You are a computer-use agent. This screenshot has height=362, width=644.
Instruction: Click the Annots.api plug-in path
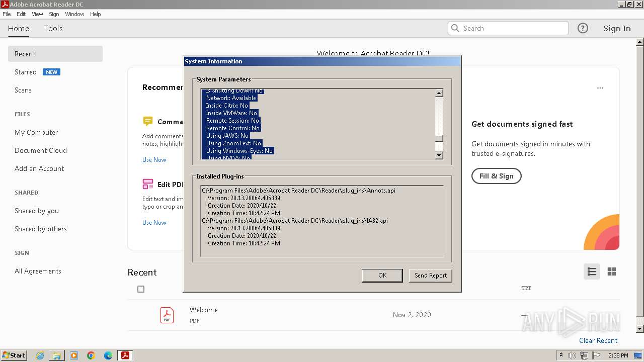coord(298,191)
